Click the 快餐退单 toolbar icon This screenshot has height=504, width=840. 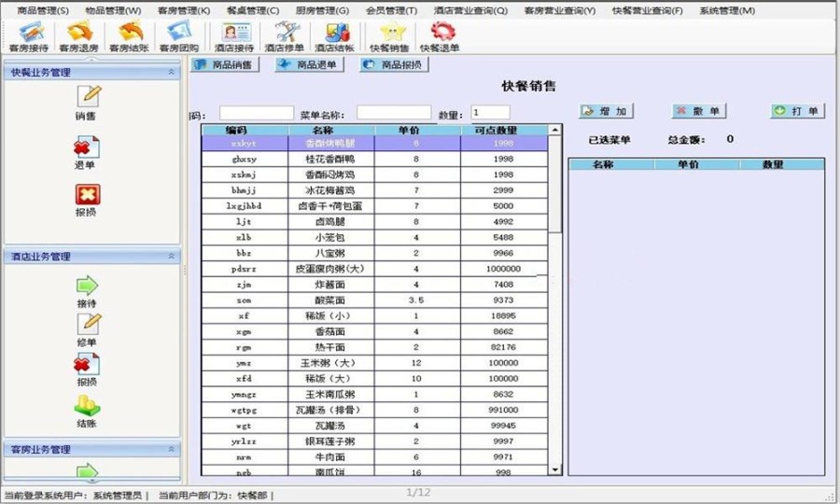click(440, 36)
